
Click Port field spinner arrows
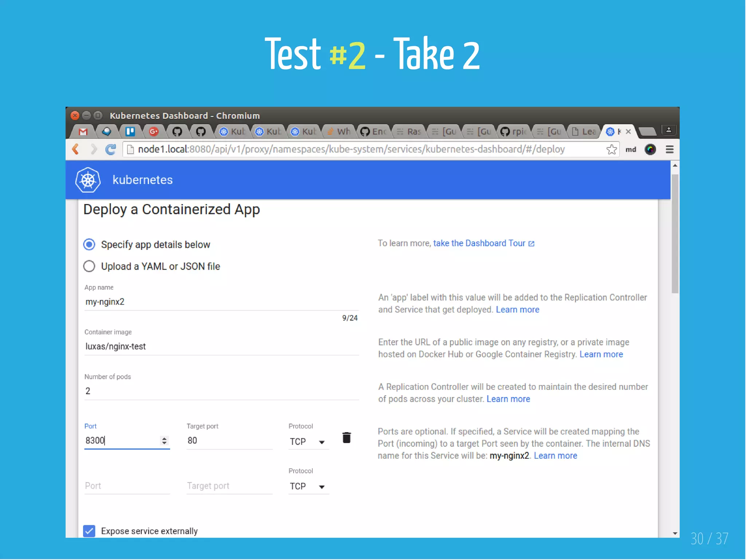coord(164,441)
